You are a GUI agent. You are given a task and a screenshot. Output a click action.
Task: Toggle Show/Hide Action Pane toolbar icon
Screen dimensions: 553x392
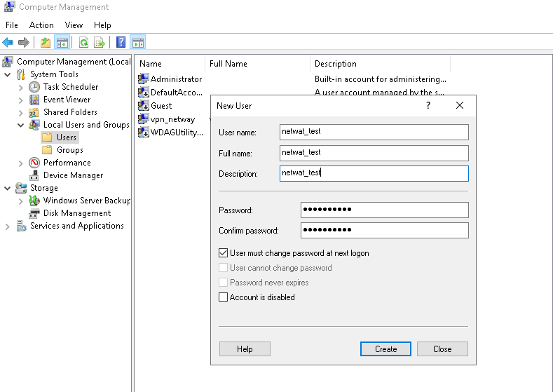coord(137,43)
